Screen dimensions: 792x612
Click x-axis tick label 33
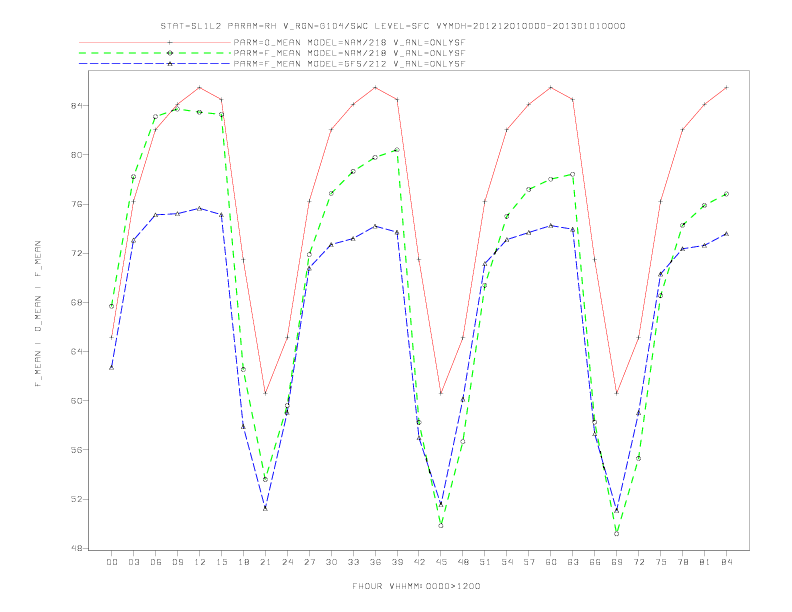(353, 562)
